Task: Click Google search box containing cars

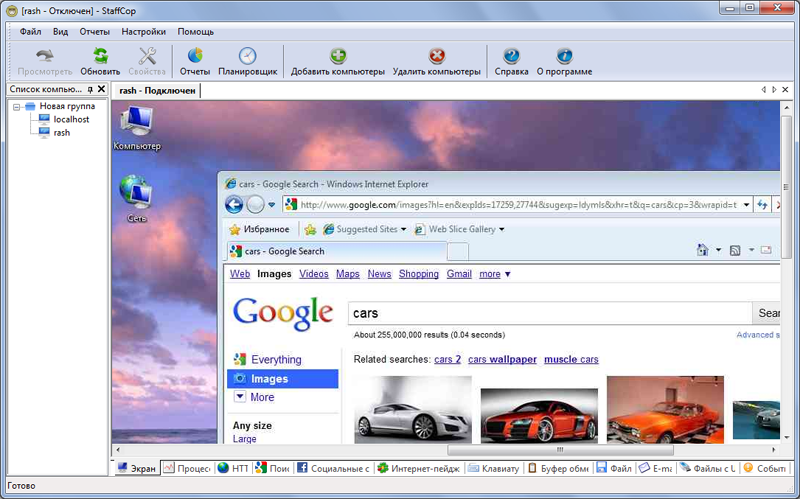Action: point(550,313)
